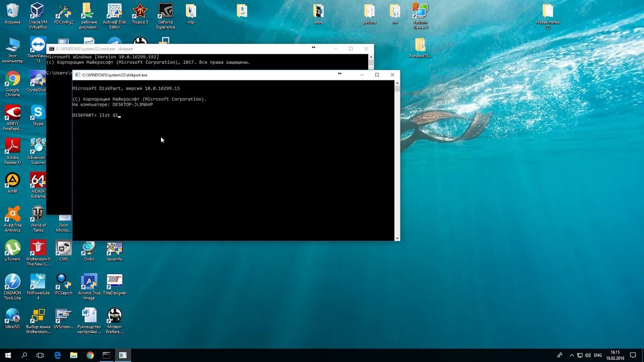Select the SaveInfo desktop icon

tap(115, 251)
